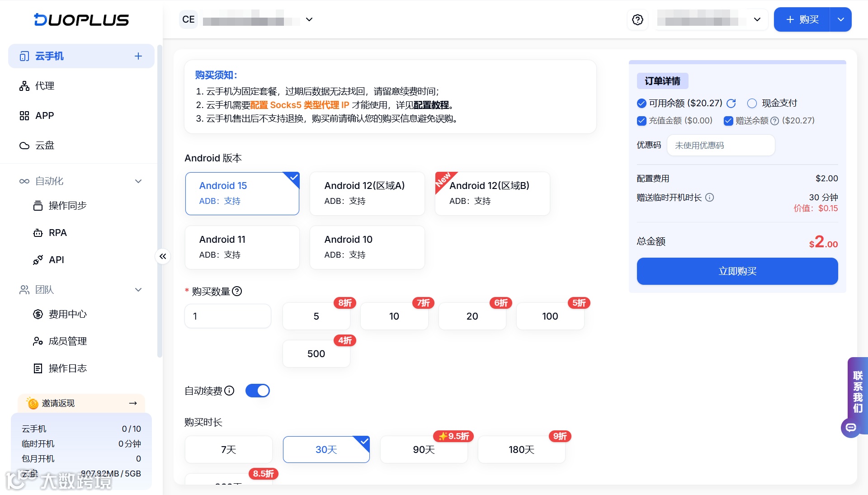Open the chat bubble contact icon
The height and width of the screenshot is (495, 868).
point(851,427)
